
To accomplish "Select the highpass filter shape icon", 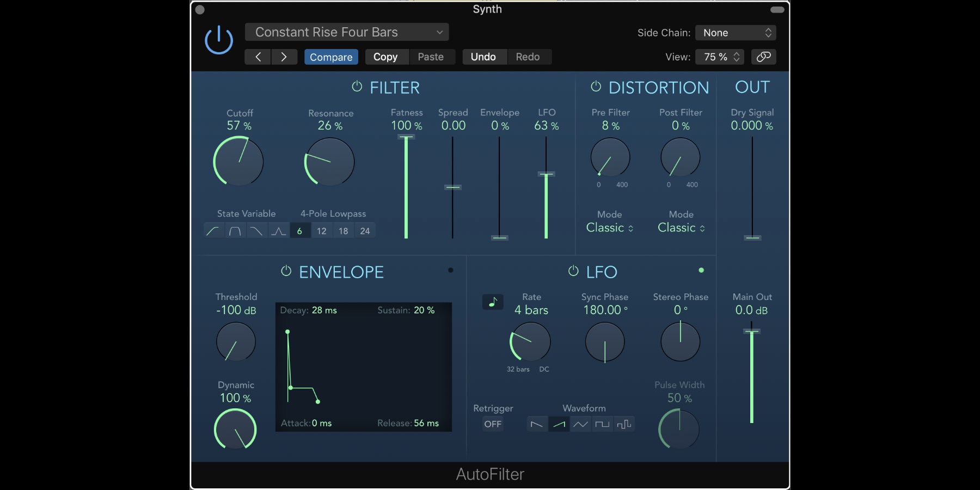I will coord(213,231).
